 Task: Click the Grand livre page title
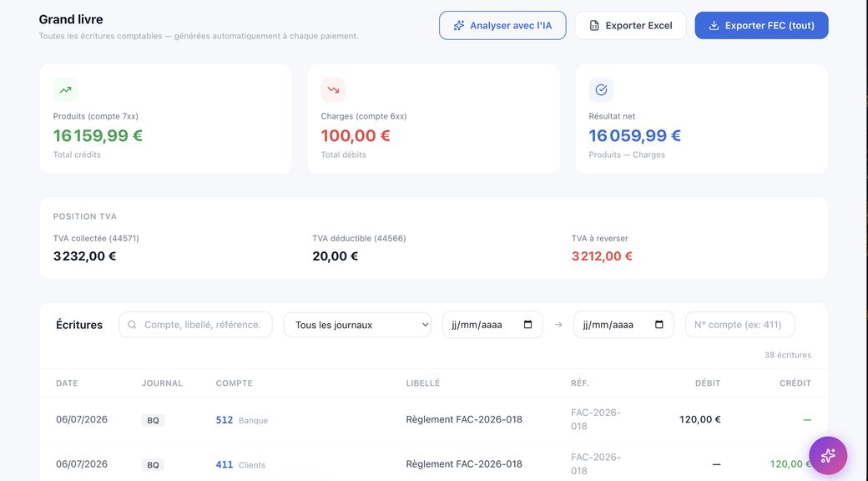[71, 19]
